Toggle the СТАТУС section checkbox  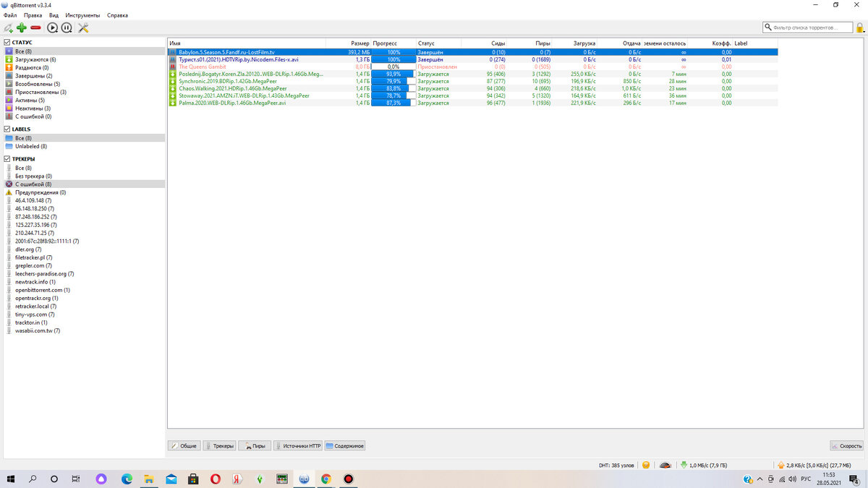coord(7,43)
